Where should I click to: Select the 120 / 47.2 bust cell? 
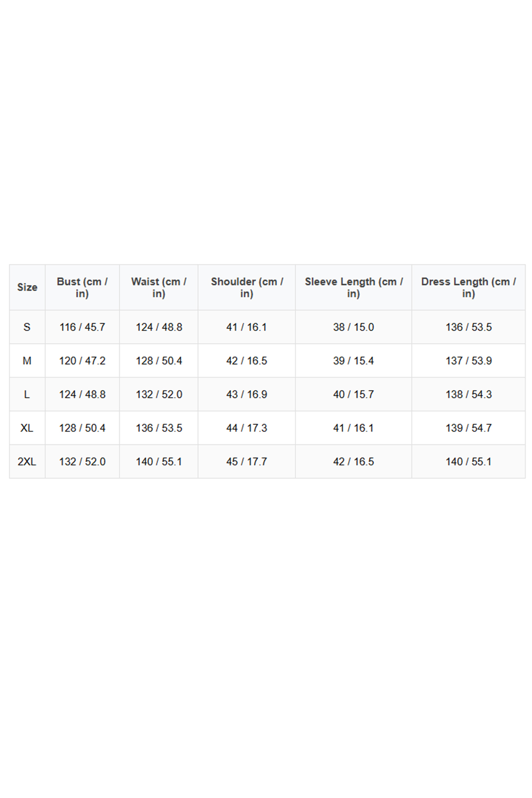82,361
